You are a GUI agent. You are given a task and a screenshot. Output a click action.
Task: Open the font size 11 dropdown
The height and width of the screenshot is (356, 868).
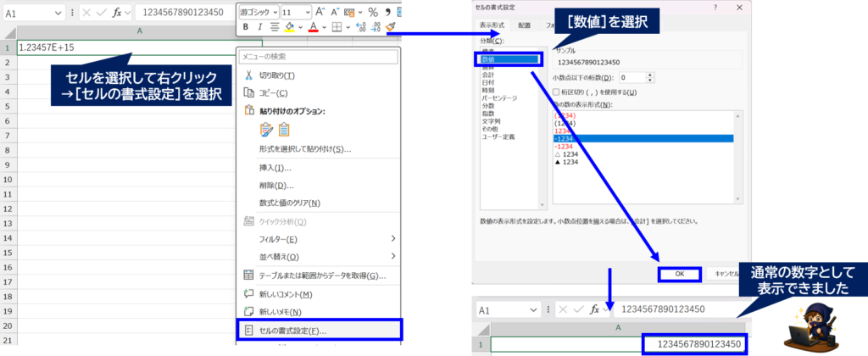307,12
